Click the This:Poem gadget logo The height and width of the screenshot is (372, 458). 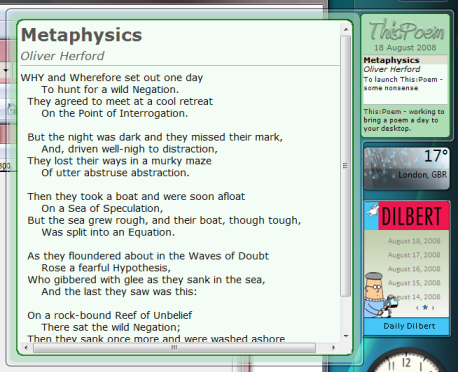pos(406,31)
